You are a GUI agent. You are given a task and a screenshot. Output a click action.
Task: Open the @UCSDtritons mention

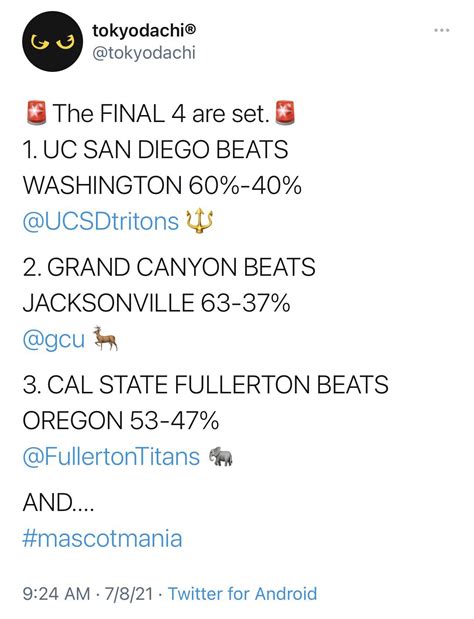click(101, 221)
